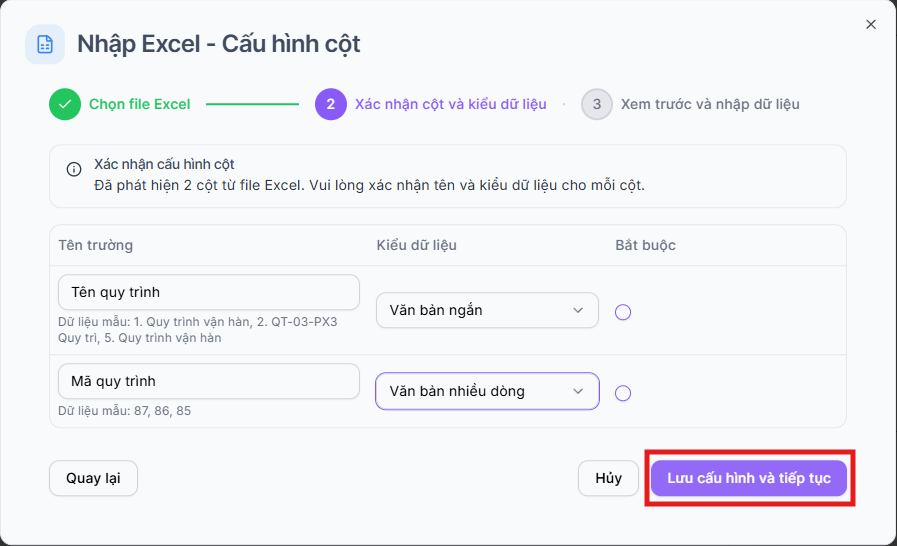This screenshot has height=546, width=897.
Task: Go to Chọn file Excel step
Action: point(140,104)
